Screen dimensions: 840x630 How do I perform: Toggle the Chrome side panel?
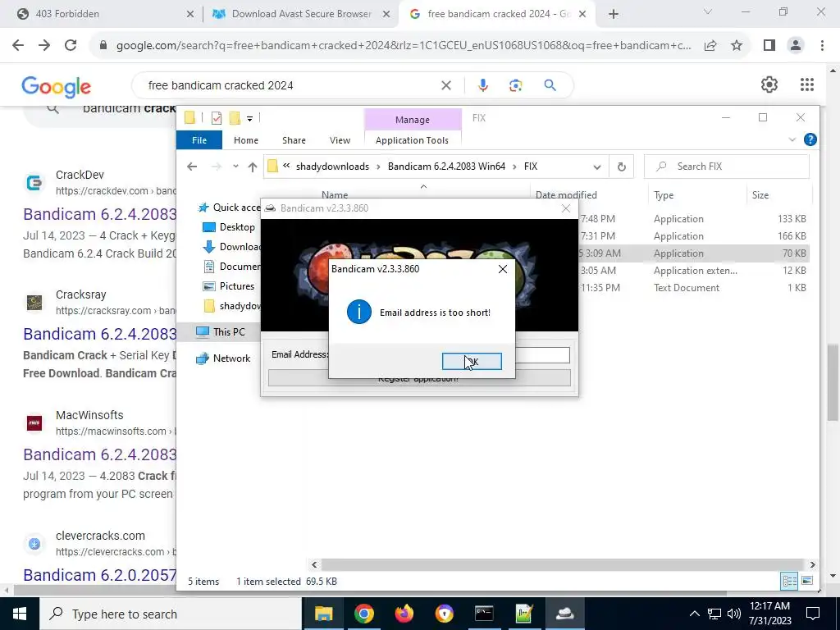tap(769, 46)
